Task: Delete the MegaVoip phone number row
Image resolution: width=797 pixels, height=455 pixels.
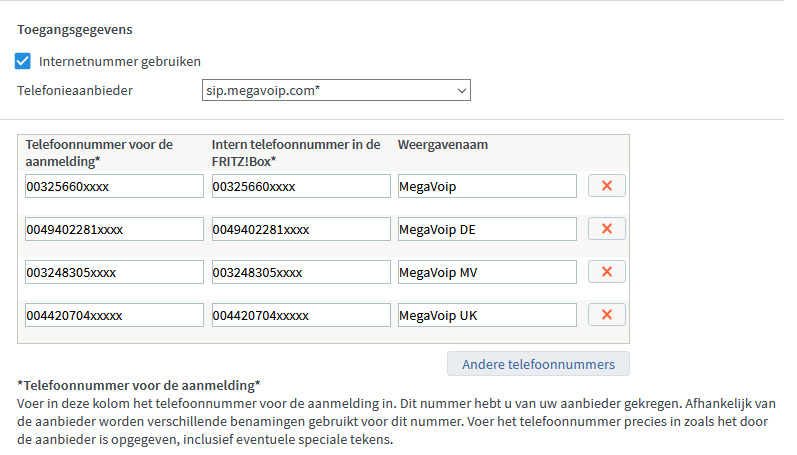Action: (x=606, y=186)
